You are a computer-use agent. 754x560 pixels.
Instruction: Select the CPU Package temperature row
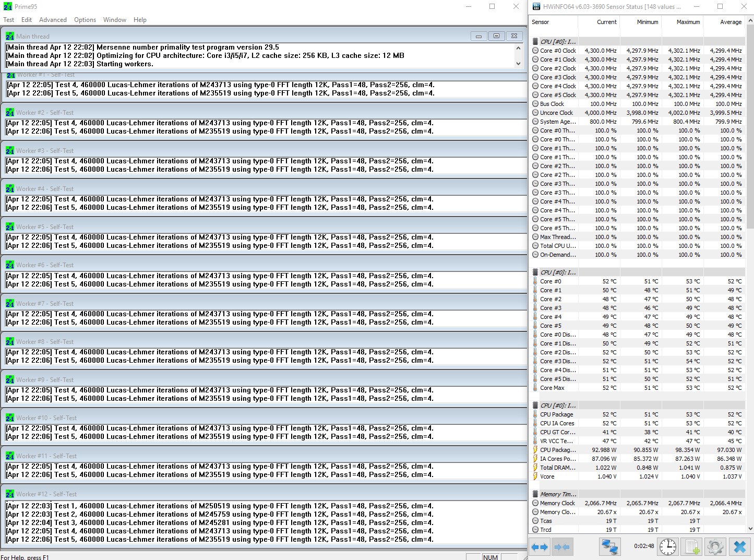tap(638, 414)
